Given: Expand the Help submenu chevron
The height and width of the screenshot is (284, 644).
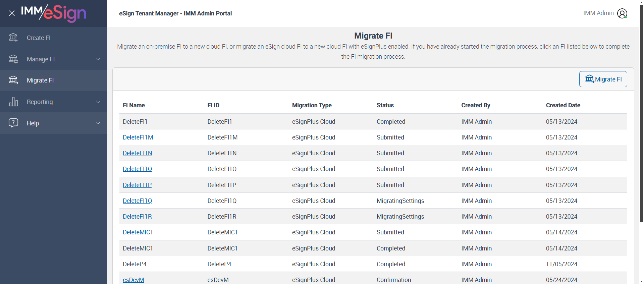Looking at the screenshot, I should coord(98,123).
